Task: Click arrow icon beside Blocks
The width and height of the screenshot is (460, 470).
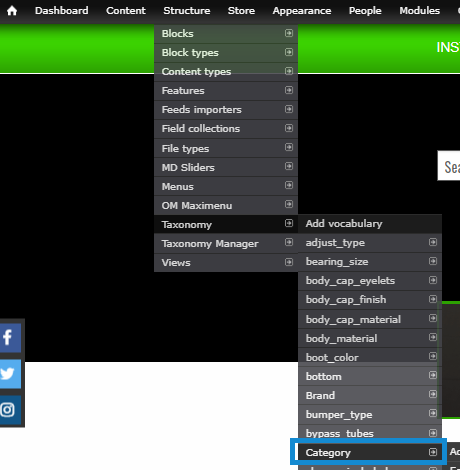Action: [x=289, y=33]
